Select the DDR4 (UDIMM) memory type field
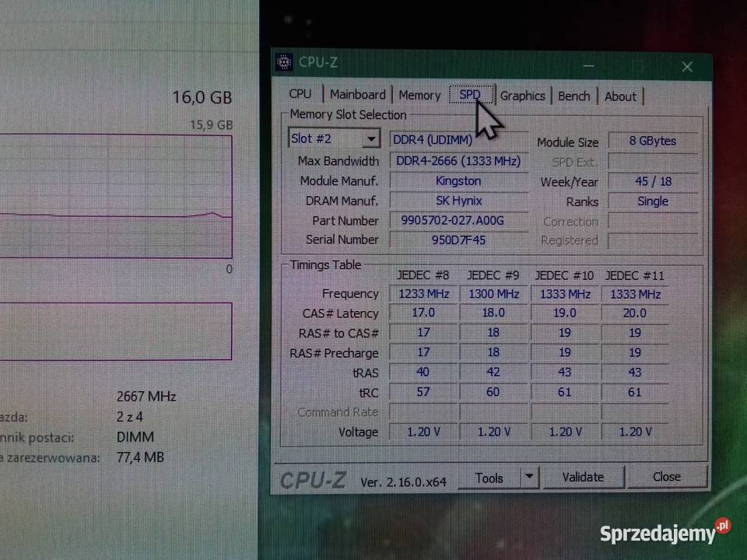747x560 pixels. (x=459, y=139)
